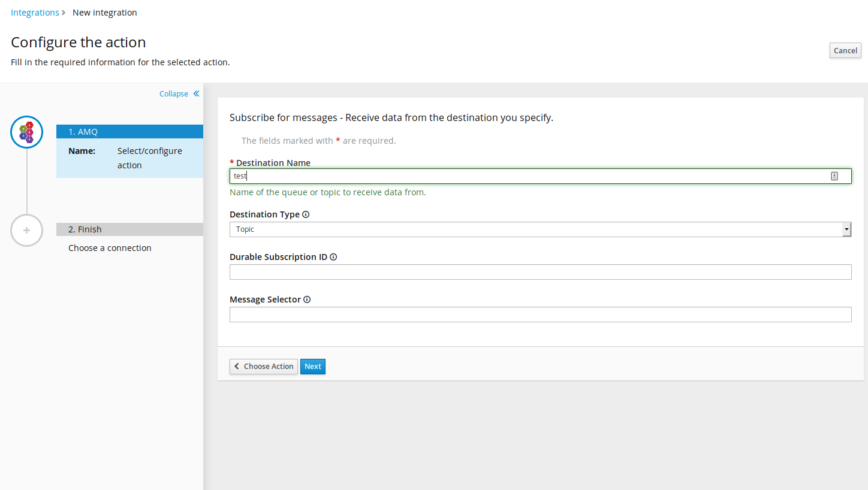
Task: Cancel the action configuration
Action: point(845,50)
